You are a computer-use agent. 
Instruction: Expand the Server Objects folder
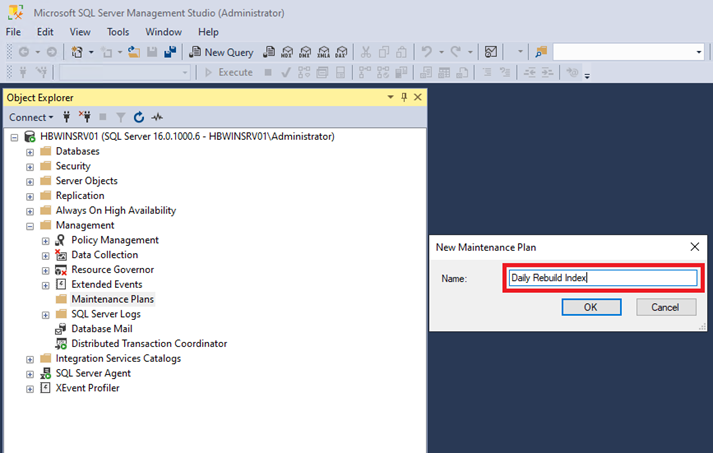click(30, 181)
